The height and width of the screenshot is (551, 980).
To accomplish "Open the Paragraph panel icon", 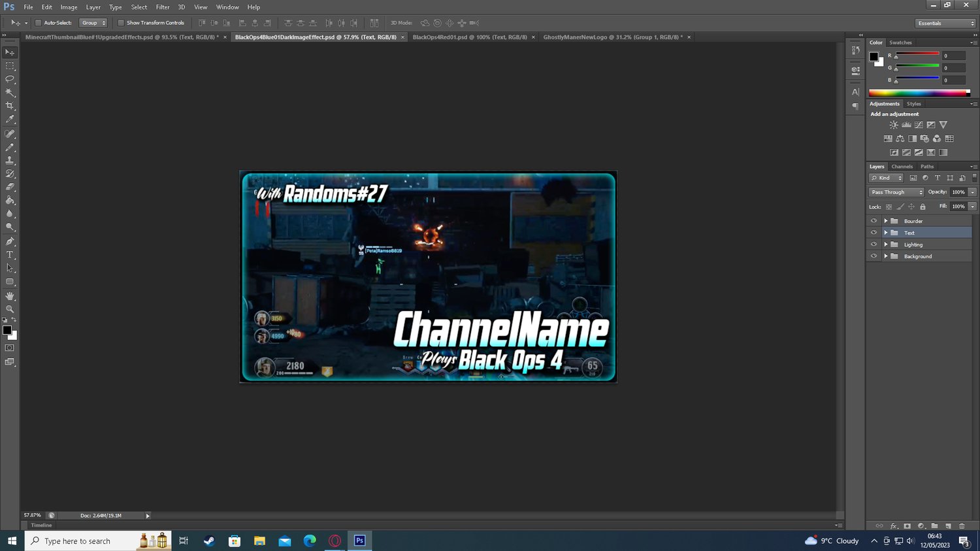I will click(x=855, y=106).
